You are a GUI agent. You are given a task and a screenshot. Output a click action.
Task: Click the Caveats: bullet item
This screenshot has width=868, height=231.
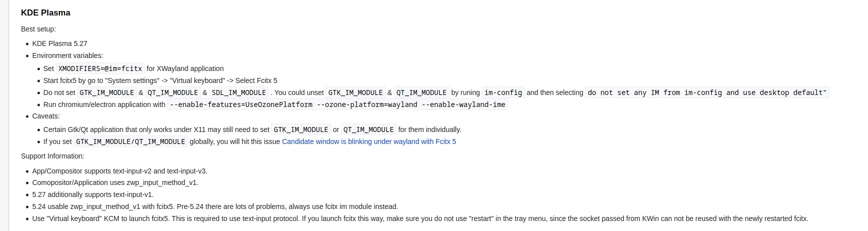pyautogui.click(x=46, y=116)
